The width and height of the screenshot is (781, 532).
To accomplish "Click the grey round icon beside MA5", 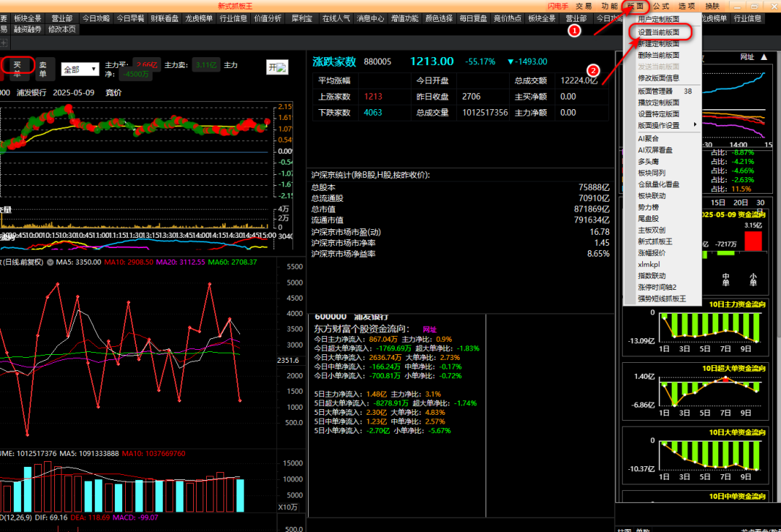I will pyautogui.click(x=51, y=262).
